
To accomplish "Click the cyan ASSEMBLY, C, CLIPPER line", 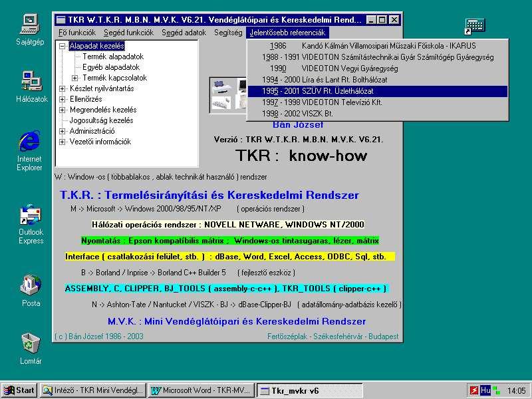I will point(226,289).
